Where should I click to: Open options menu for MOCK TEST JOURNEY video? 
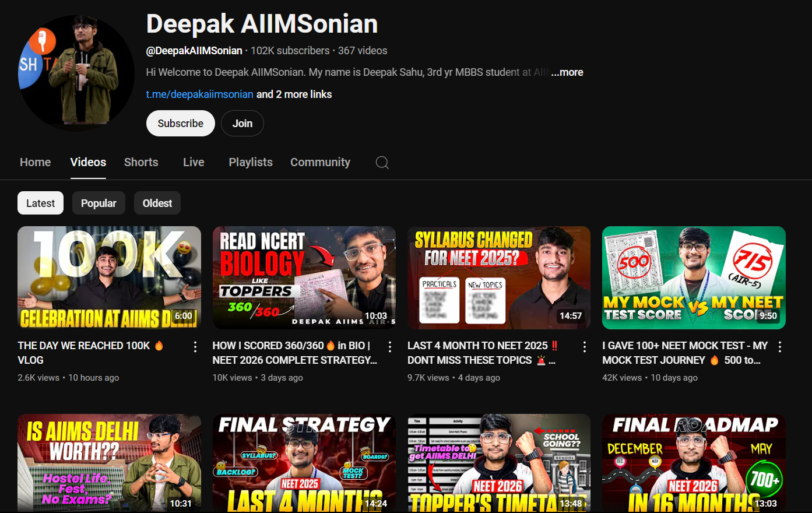coord(779,347)
